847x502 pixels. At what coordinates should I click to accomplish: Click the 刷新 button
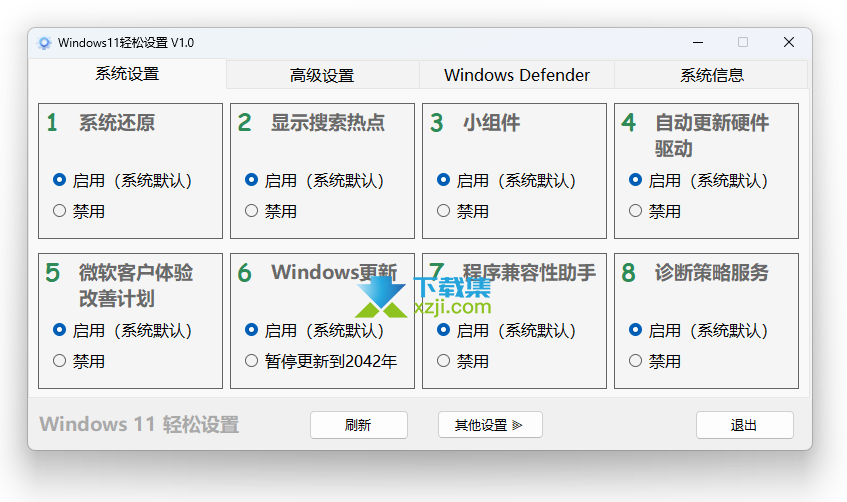(359, 425)
